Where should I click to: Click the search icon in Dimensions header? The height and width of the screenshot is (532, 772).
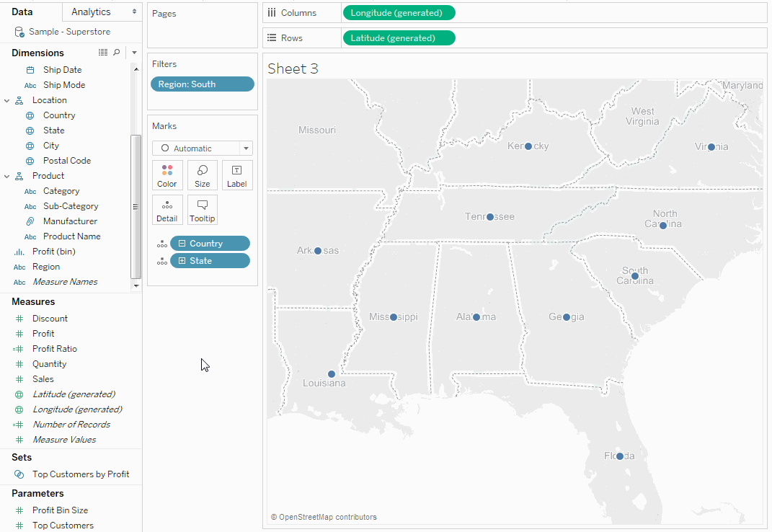(117, 53)
